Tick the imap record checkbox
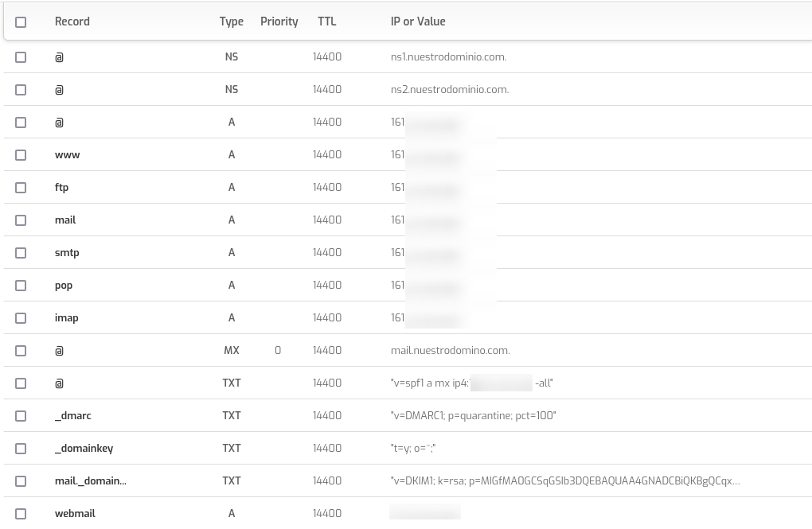812x529 pixels. point(21,318)
